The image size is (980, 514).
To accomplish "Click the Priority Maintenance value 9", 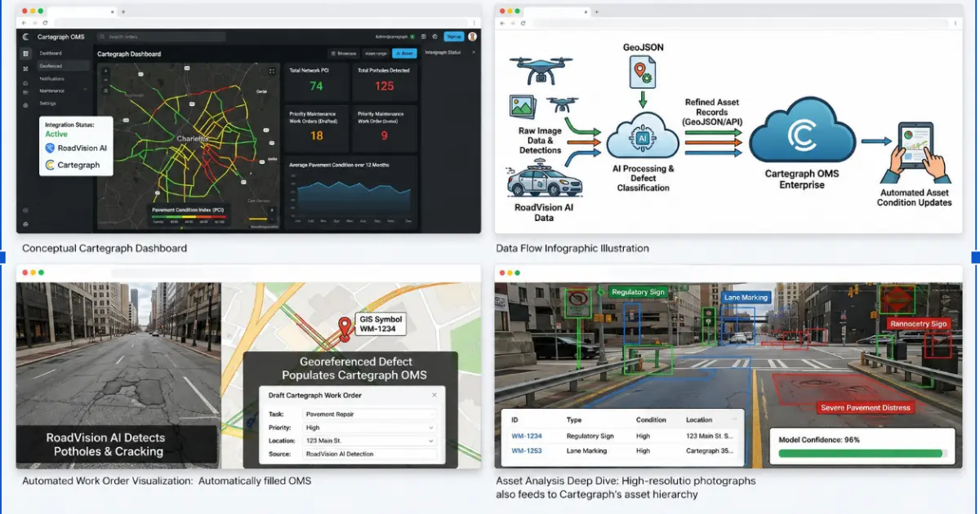I will (x=385, y=136).
